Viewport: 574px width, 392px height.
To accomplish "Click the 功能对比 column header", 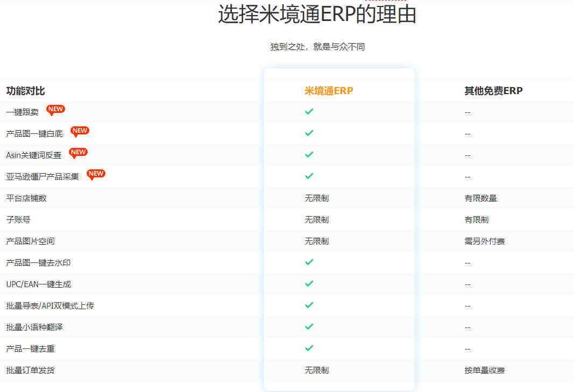I will click(x=25, y=91).
